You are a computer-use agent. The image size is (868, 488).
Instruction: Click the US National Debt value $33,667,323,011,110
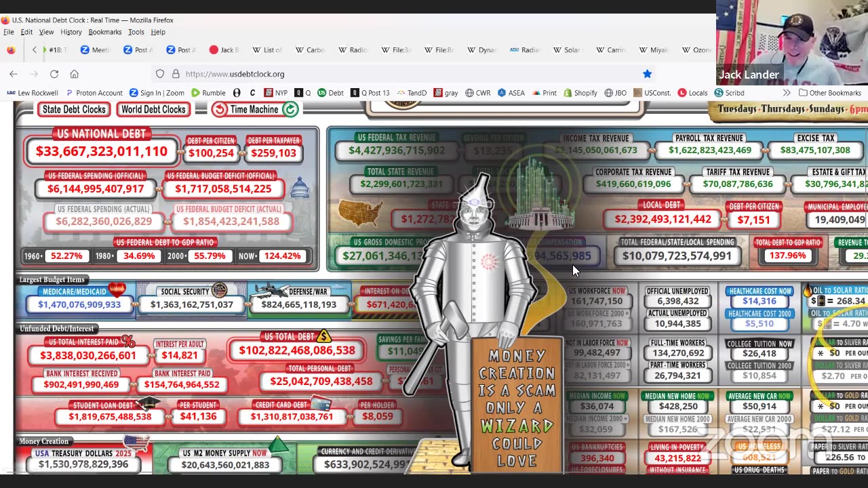pos(102,151)
